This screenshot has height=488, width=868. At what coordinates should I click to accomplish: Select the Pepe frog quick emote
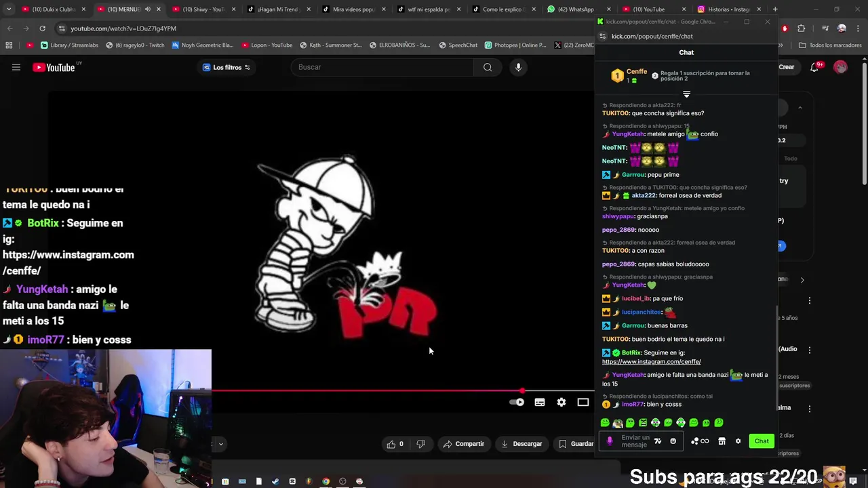click(x=618, y=423)
